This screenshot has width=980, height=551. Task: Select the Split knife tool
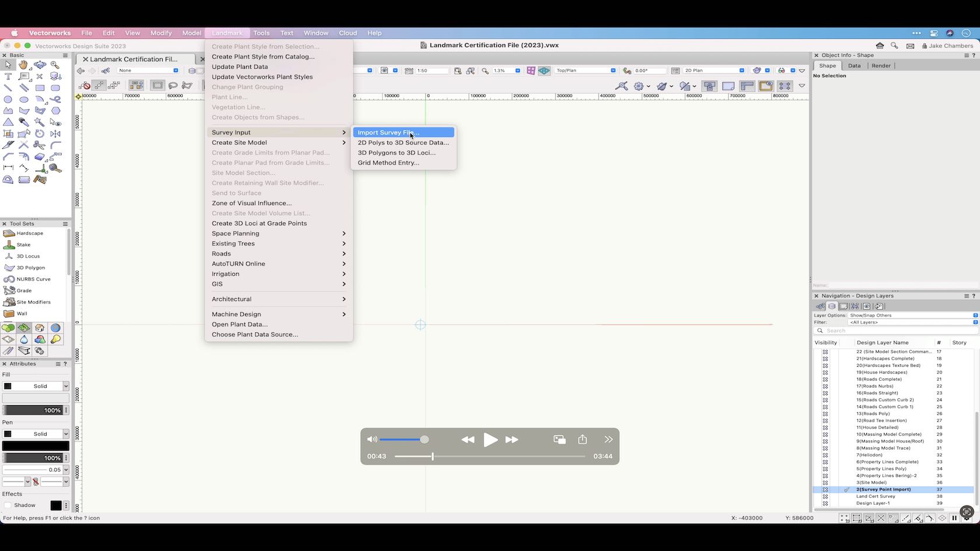8,145
